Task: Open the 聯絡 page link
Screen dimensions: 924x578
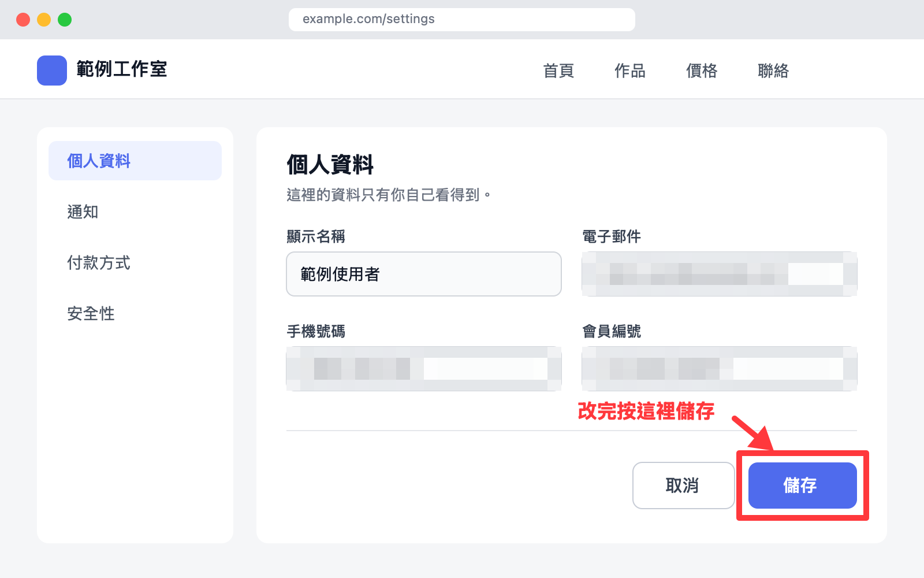Action: tap(773, 71)
